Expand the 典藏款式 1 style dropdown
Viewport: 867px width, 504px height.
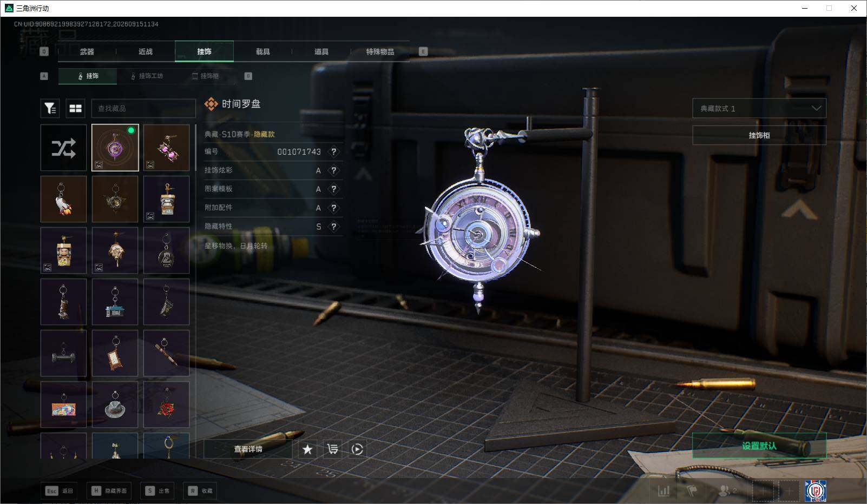pyautogui.click(x=759, y=108)
